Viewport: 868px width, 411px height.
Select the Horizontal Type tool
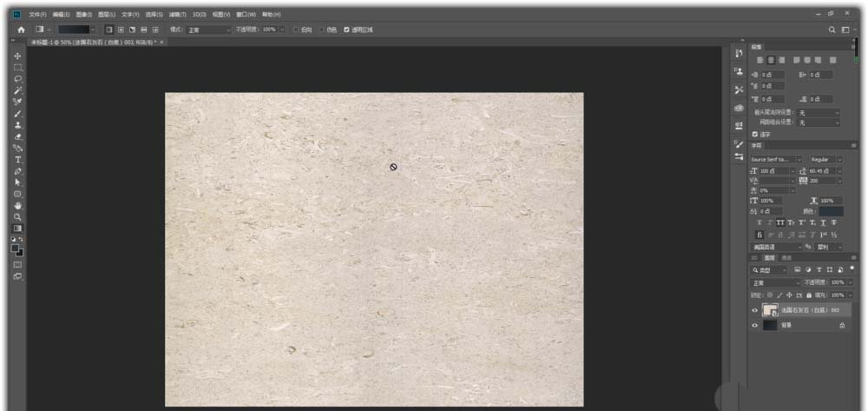click(18, 160)
